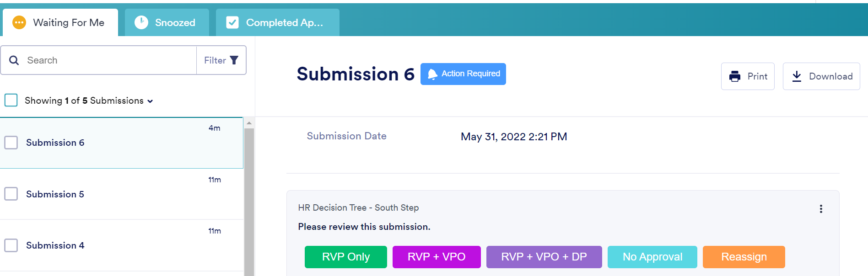Image resolution: width=868 pixels, height=276 pixels.
Task: Click the orange dots icon on Waiting For Me
Action: tap(18, 22)
